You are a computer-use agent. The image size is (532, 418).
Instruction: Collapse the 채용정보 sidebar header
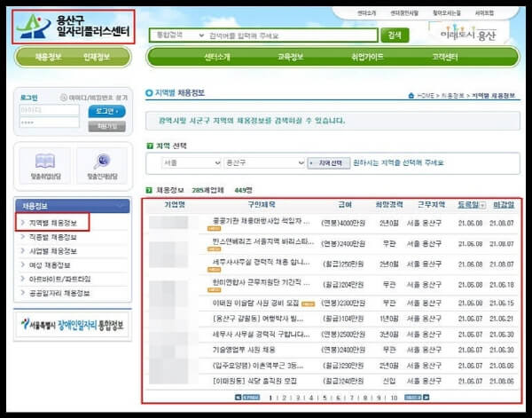tap(120, 206)
